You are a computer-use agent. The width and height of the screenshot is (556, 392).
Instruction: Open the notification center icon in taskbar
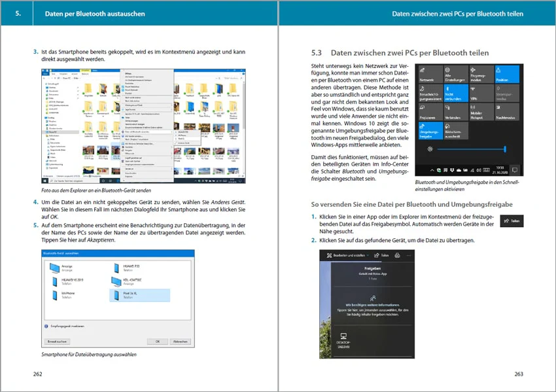pos(515,170)
